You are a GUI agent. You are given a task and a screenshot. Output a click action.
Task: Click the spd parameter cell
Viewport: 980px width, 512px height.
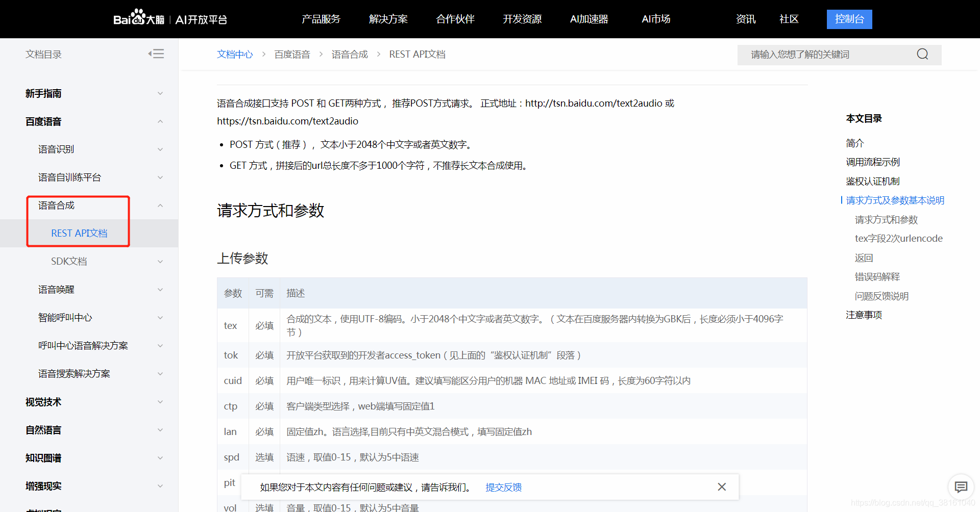click(233, 457)
